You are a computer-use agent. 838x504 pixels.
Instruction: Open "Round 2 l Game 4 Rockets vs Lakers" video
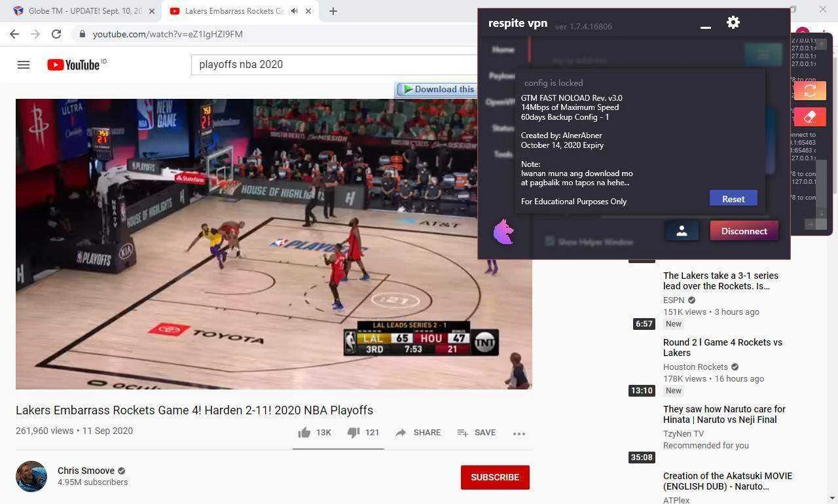coord(723,348)
